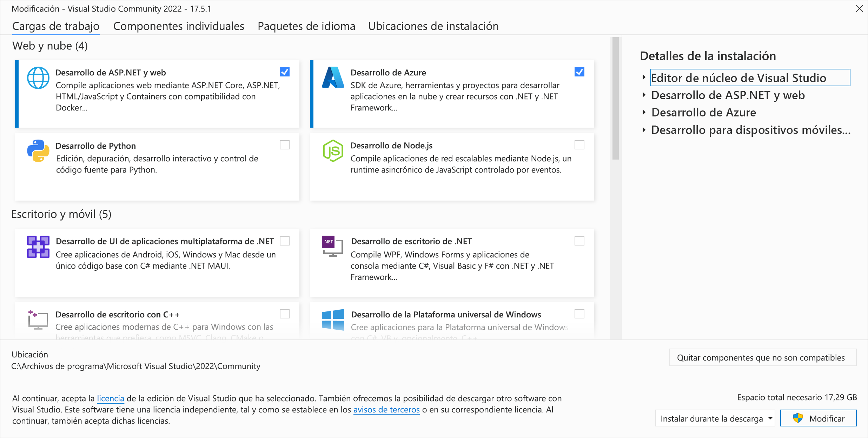
Task: Check Plataforma universal de Windows checkbox
Action: [x=579, y=314]
